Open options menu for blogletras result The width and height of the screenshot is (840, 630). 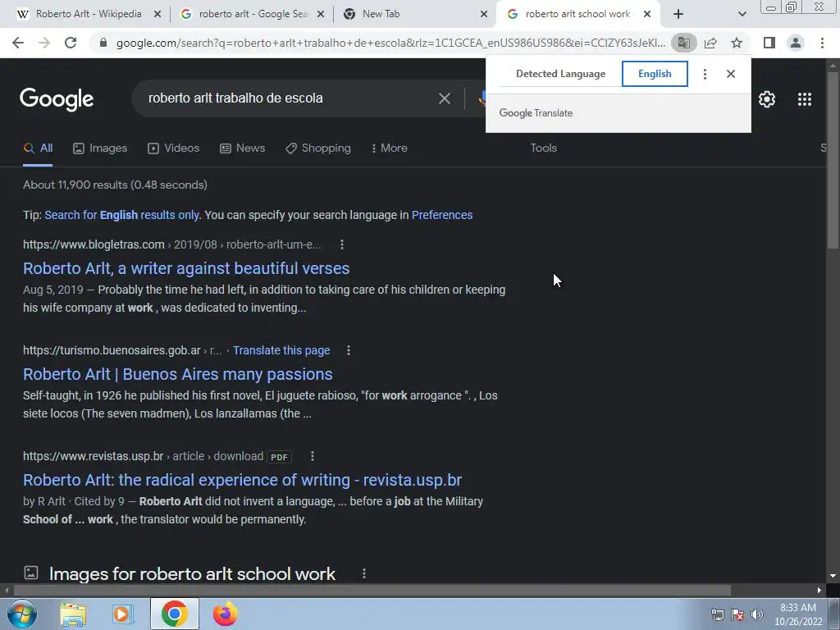342,244
